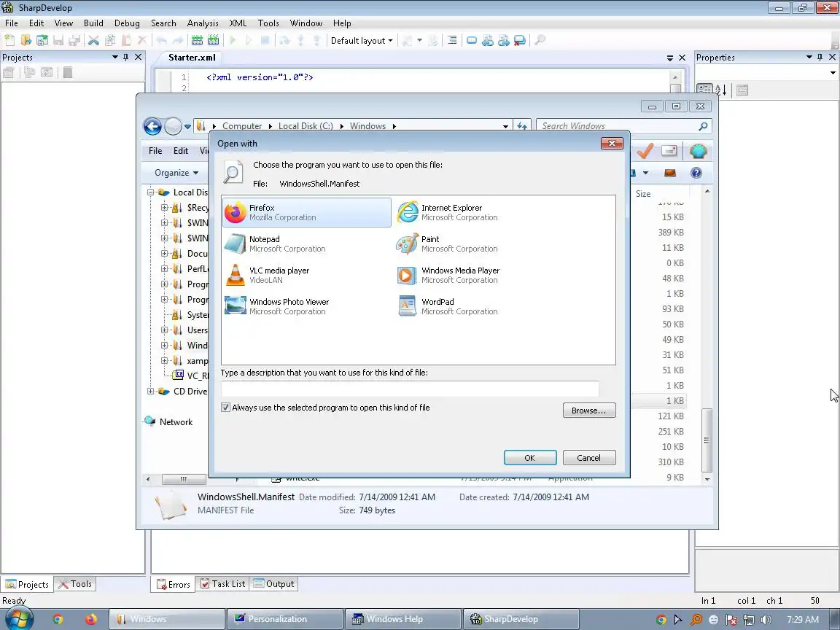Screen dimensions: 840x630
Task: Click the Explorer back navigation arrow
Action: click(152, 126)
